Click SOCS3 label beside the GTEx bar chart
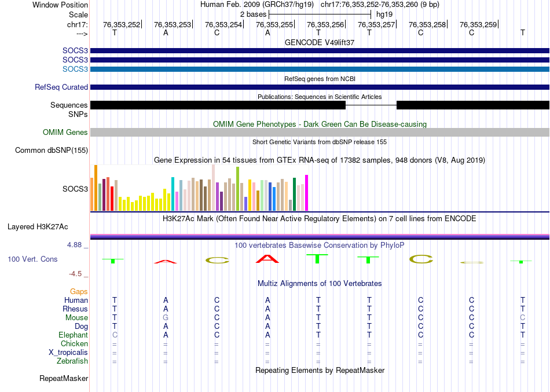The image size is (550, 392). pos(75,189)
